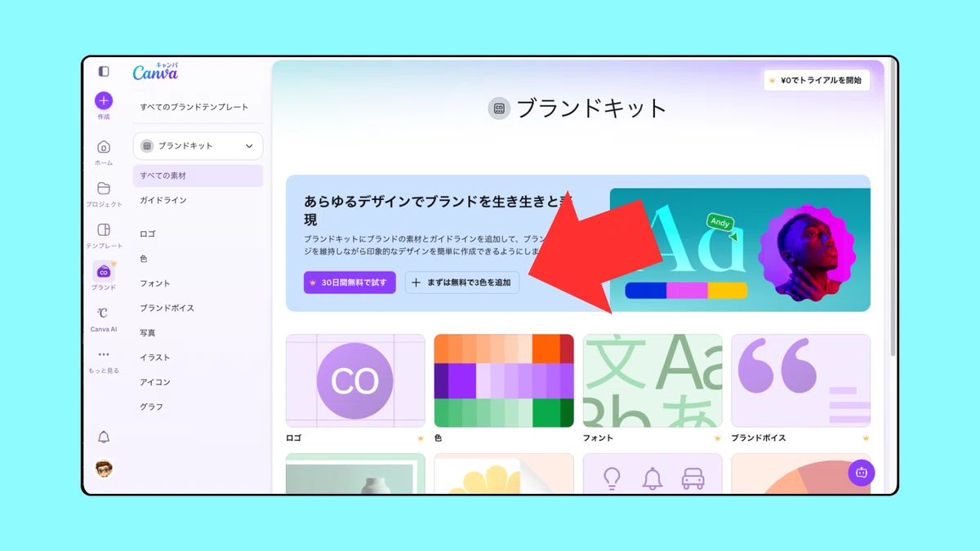Click the Canva logo

click(x=155, y=72)
